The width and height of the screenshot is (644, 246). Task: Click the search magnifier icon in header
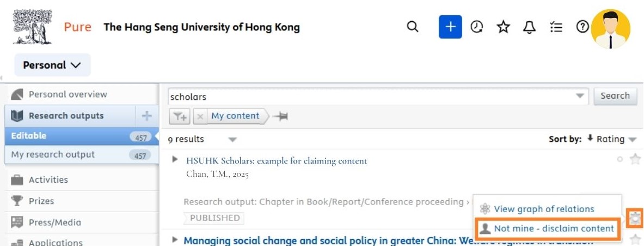point(413,27)
